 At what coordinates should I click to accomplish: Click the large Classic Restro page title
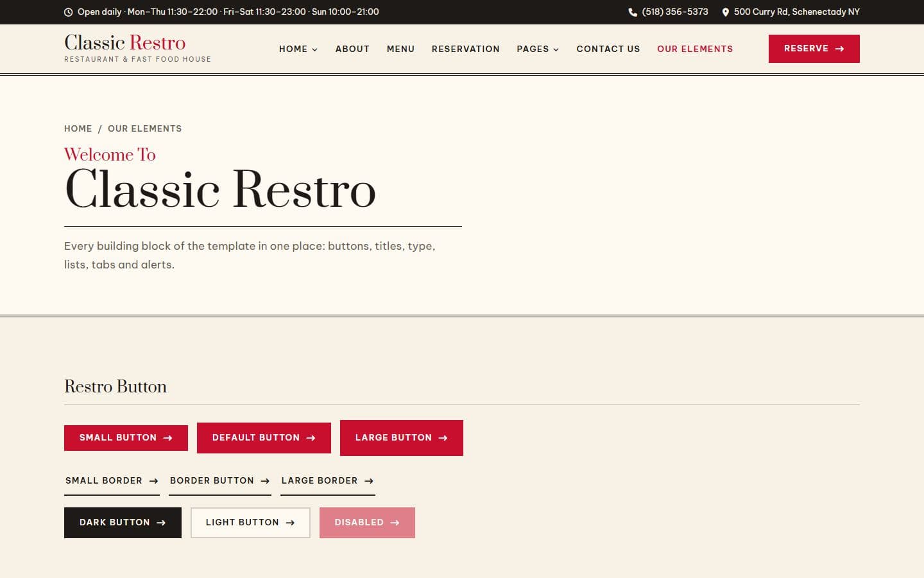pos(220,189)
